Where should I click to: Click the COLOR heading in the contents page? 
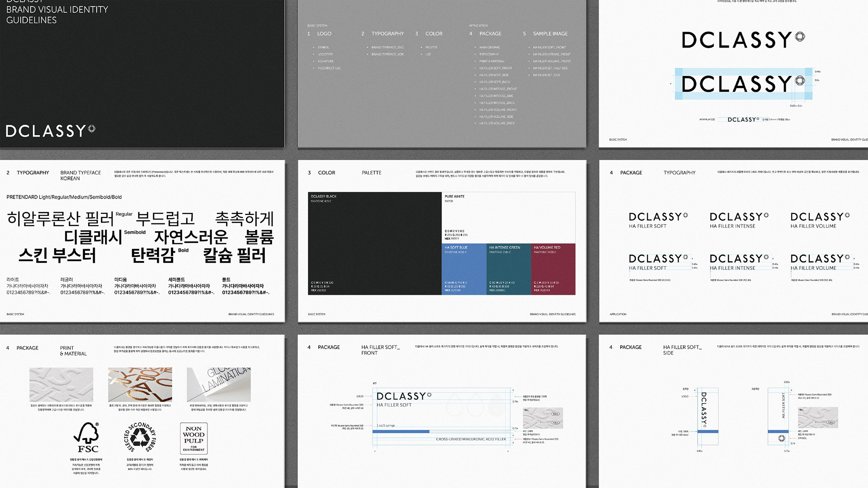[x=434, y=33]
